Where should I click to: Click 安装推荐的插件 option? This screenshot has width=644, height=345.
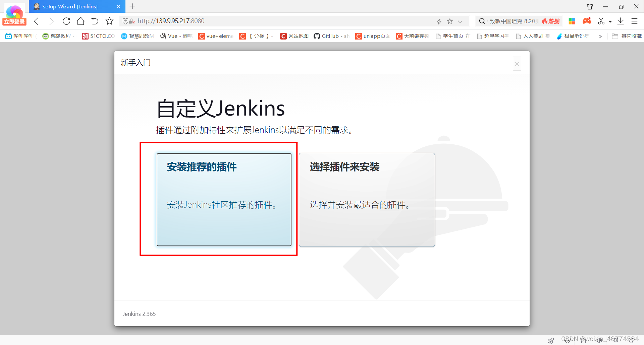(x=224, y=200)
